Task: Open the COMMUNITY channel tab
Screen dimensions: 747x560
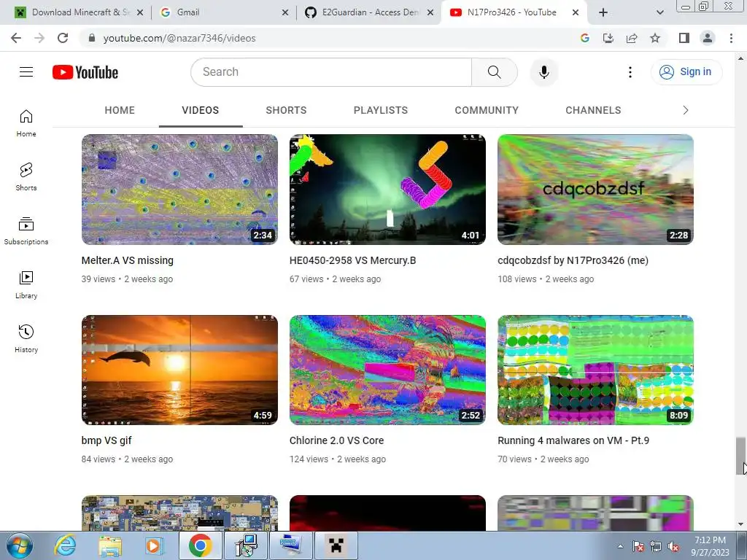Action: click(x=487, y=111)
